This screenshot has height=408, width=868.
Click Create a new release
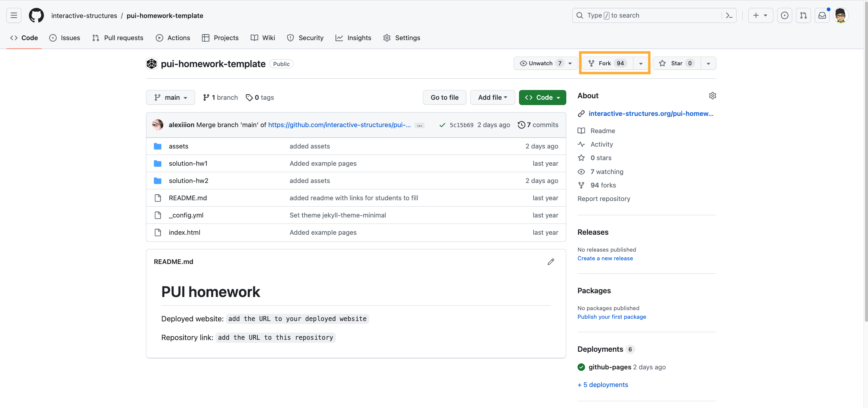(x=605, y=258)
